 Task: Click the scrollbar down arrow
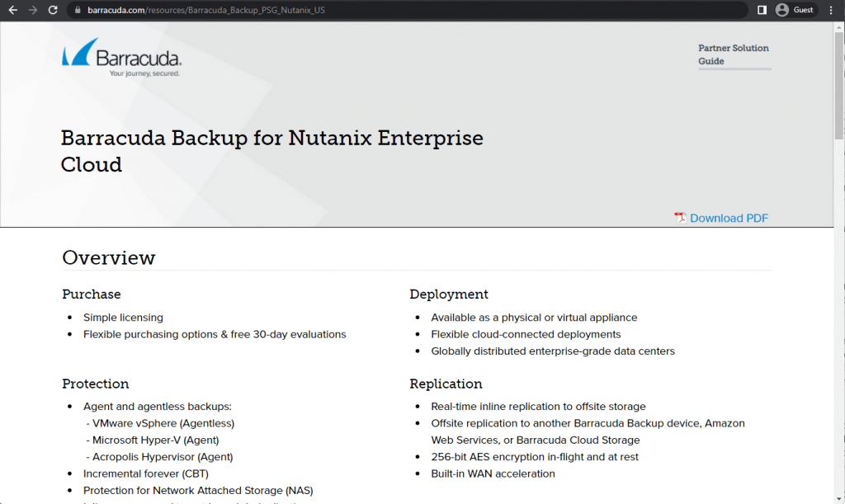click(839, 498)
